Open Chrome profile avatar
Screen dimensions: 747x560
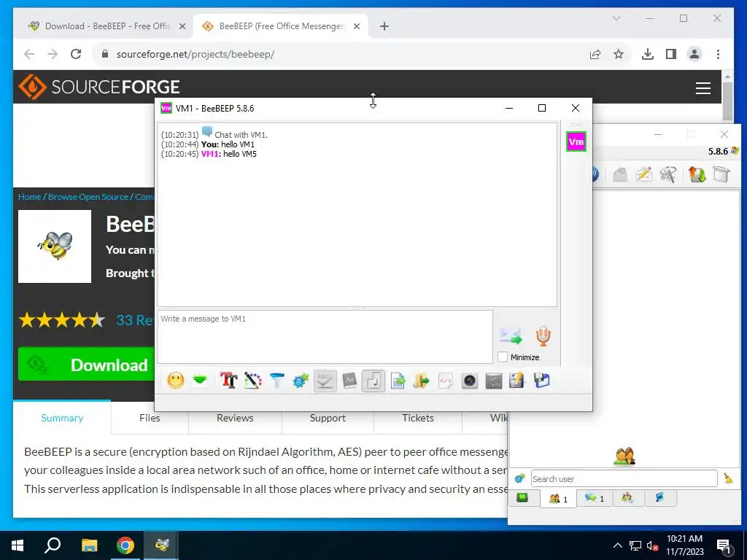tap(694, 54)
